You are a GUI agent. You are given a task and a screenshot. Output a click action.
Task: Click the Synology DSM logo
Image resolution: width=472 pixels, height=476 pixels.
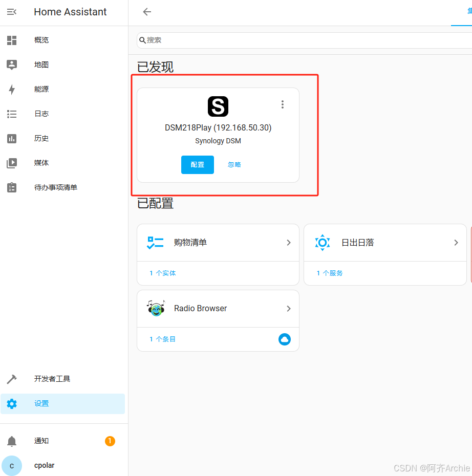(x=218, y=106)
